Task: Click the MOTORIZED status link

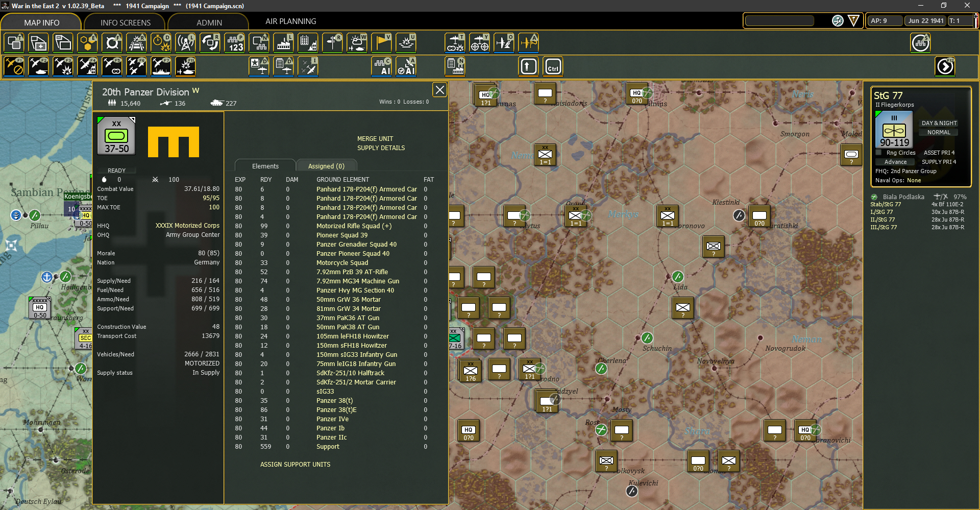Action: pyautogui.click(x=202, y=363)
